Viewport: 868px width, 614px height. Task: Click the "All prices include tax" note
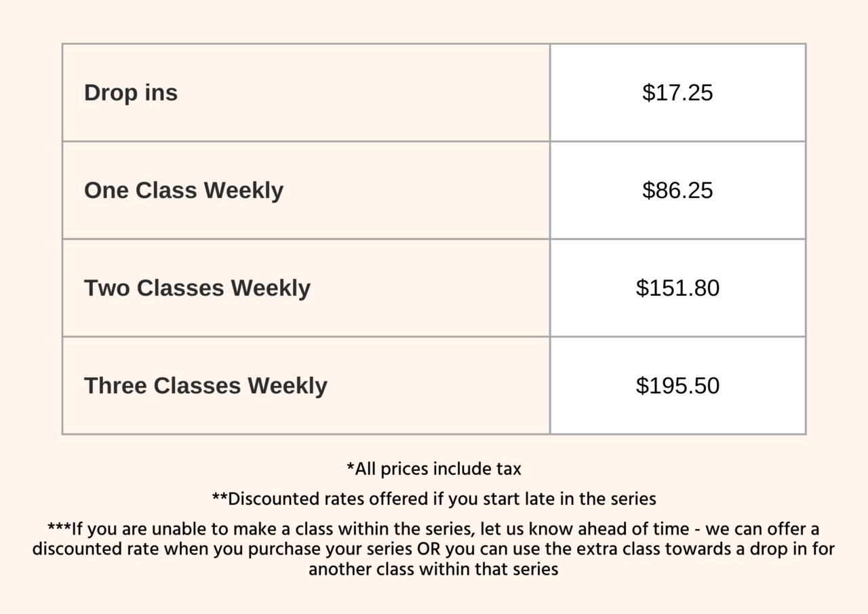[434, 469]
